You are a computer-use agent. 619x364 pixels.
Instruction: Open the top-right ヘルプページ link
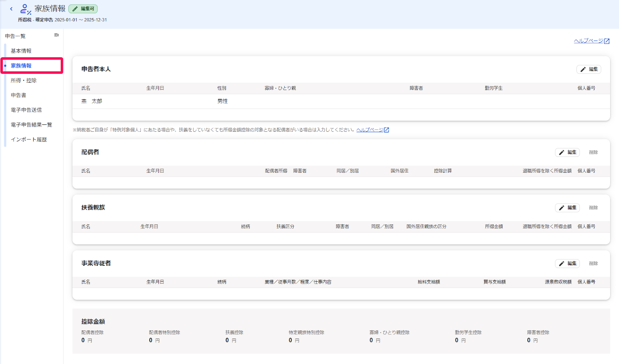click(x=588, y=41)
